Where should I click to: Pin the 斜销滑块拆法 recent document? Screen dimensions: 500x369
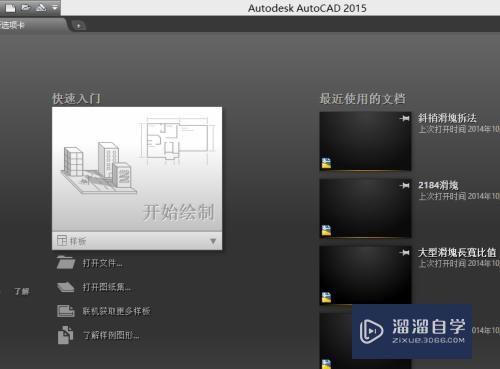click(405, 118)
